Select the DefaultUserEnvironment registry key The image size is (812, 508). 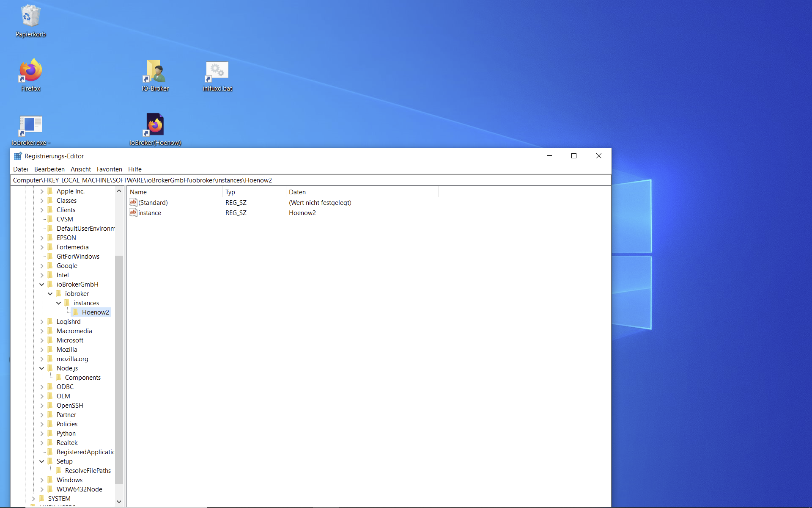(x=85, y=228)
